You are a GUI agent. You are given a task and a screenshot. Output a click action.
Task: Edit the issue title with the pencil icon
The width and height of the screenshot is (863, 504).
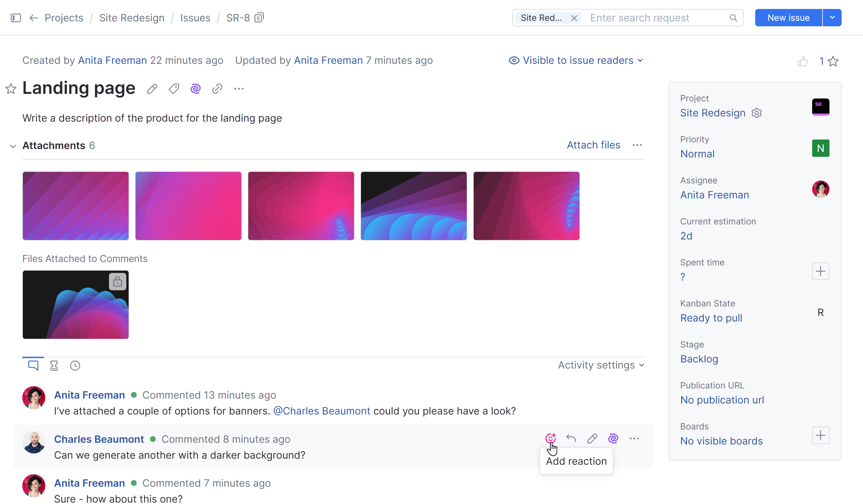152,88
